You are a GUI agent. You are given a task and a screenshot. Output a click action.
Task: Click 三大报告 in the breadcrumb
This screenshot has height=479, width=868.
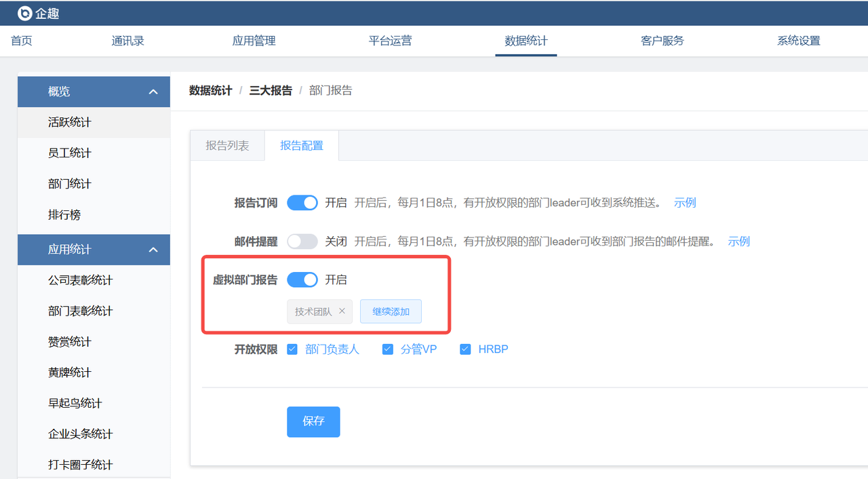(271, 91)
